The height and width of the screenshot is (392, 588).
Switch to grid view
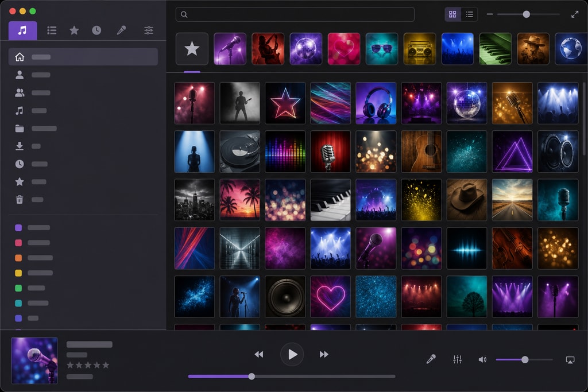452,14
